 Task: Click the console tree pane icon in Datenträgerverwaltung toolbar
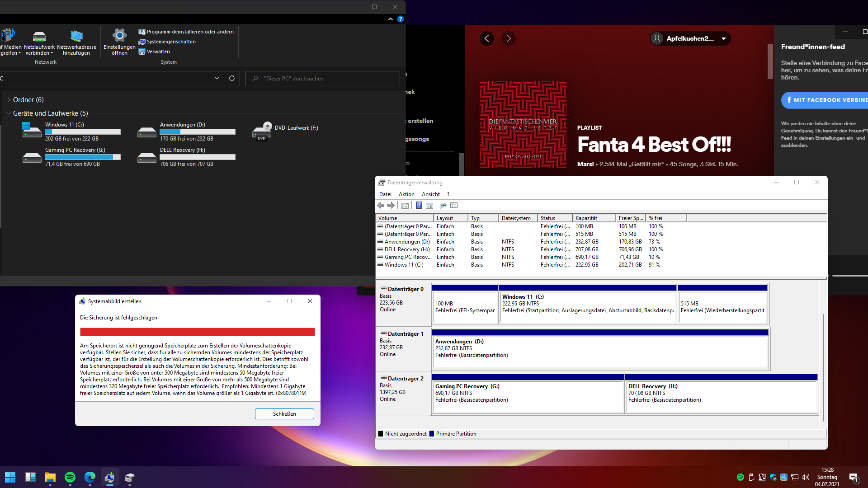405,206
